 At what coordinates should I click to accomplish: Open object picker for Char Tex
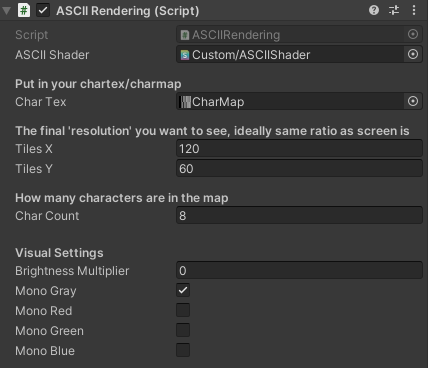tap(413, 101)
